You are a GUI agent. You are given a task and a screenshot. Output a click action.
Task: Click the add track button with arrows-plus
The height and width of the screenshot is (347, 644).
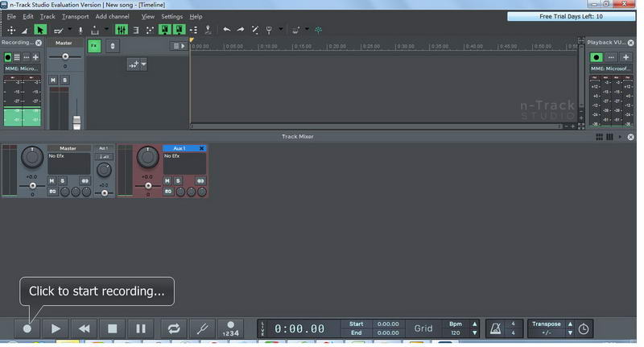click(x=134, y=64)
